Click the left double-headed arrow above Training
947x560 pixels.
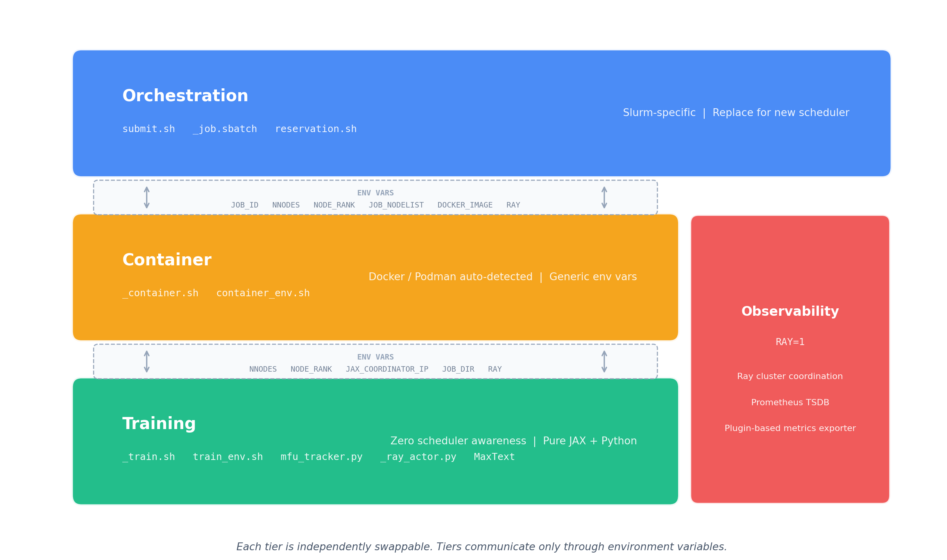[147, 361]
